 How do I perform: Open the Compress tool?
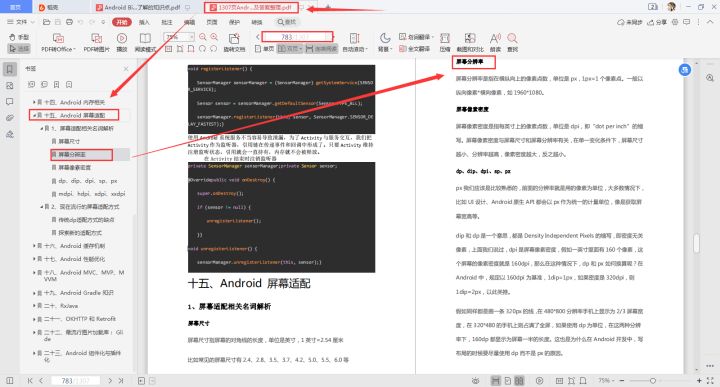point(444,43)
